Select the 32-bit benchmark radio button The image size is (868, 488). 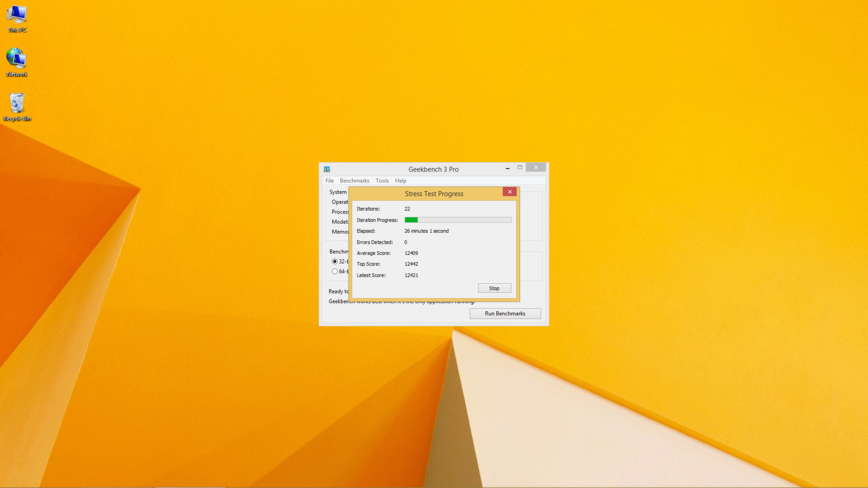coord(335,261)
